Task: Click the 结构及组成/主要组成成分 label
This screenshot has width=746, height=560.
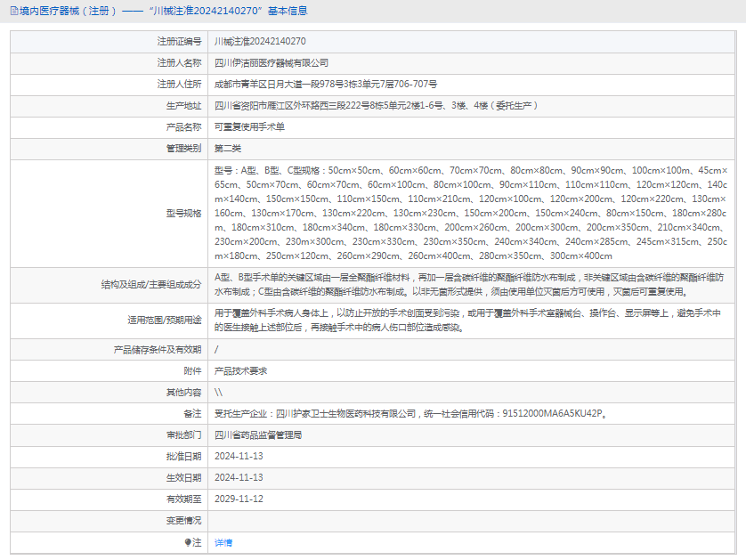Action: (151, 285)
